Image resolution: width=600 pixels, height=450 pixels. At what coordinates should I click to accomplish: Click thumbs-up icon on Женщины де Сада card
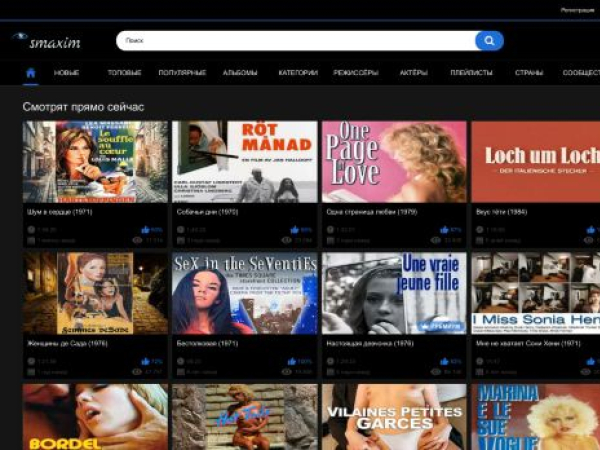[x=145, y=362]
